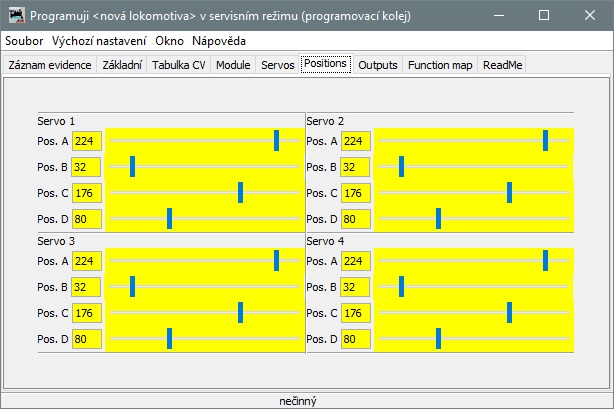Show the ReadMe tab
The width and height of the screenshot is (614, 409).
coord(502,65)
